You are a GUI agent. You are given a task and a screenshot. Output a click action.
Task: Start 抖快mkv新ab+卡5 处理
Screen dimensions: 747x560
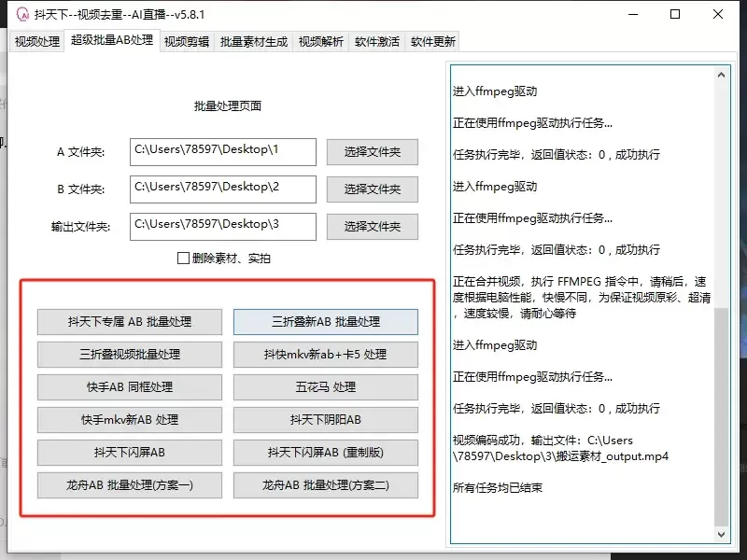(x=325, y=355)
